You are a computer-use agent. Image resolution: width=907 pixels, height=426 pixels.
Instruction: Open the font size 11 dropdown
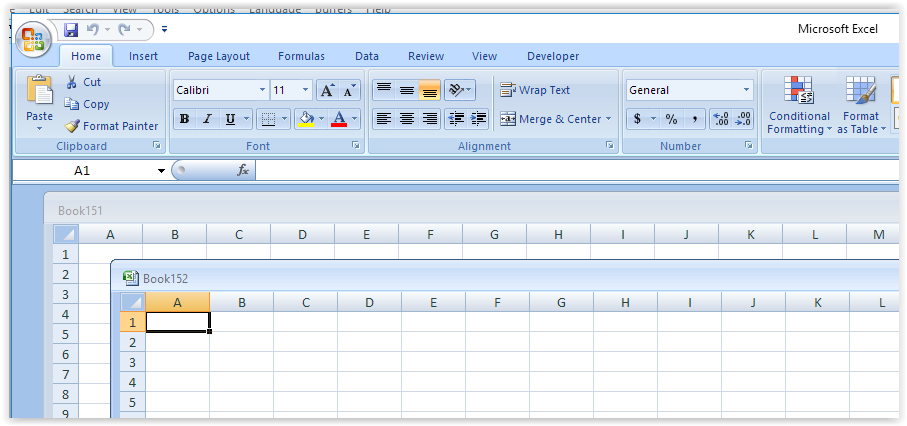[306, 90]
